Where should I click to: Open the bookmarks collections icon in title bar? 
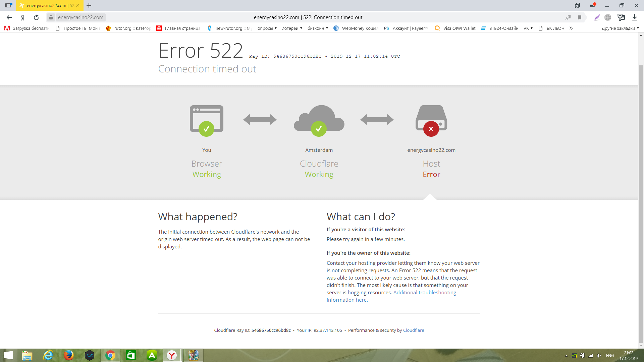pos(577,5)
